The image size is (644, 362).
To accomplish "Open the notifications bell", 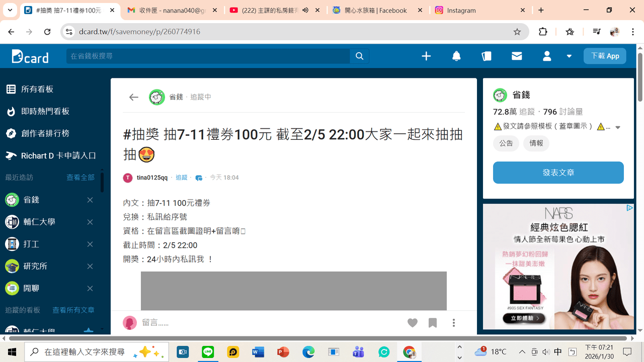I will tap(456, 56).
